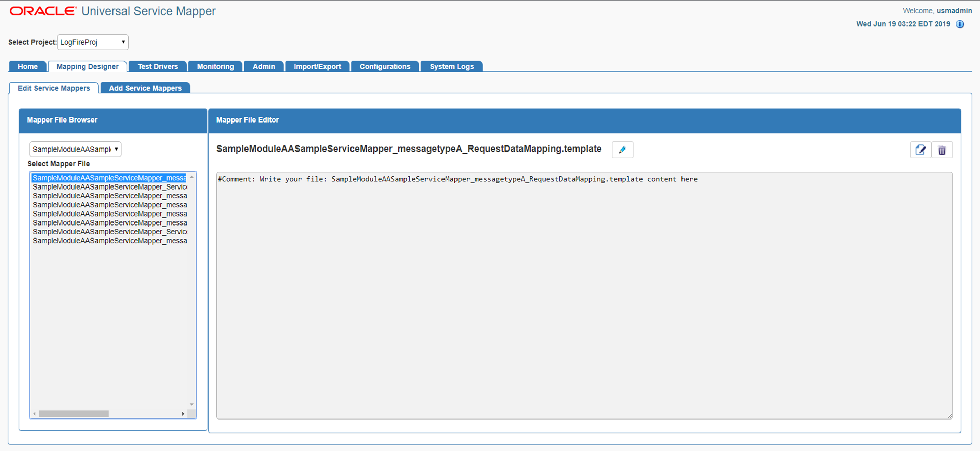Return to the Home tab
The image size is (980, 451).
27,66
